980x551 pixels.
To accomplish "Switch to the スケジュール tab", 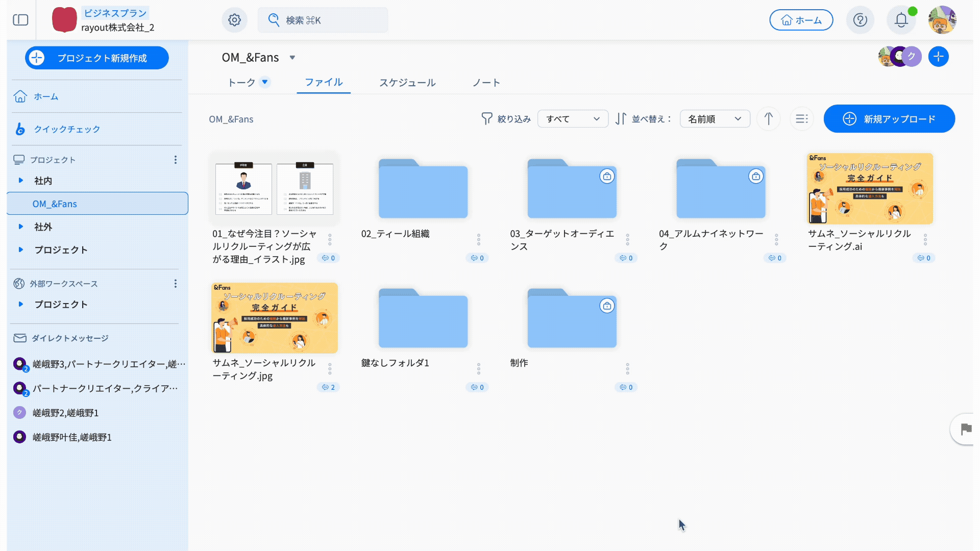I will point(407,83).
